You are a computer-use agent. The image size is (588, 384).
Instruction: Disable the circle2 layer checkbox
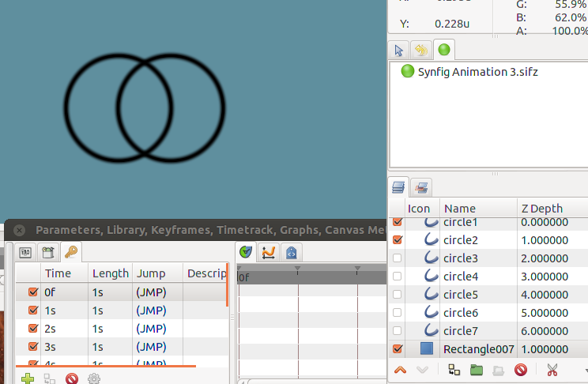397,239
